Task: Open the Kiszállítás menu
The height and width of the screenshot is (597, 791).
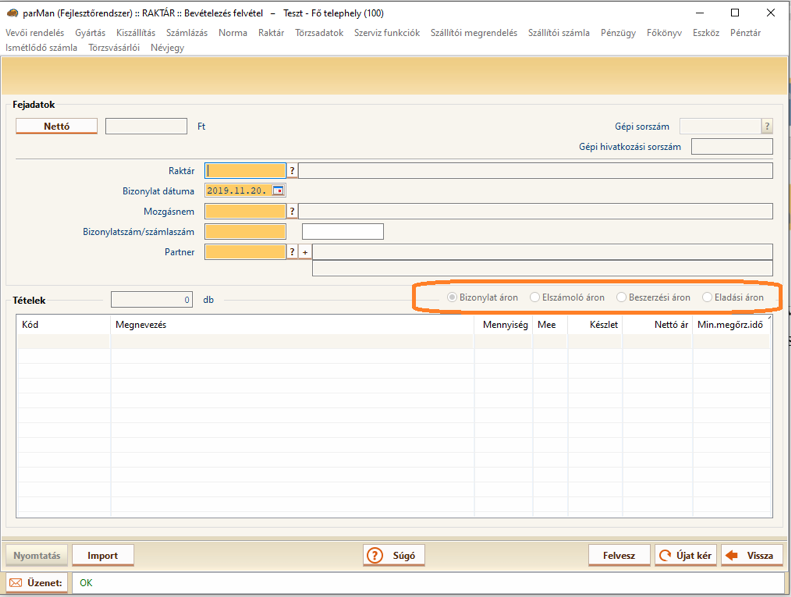Action: point(136,33)
